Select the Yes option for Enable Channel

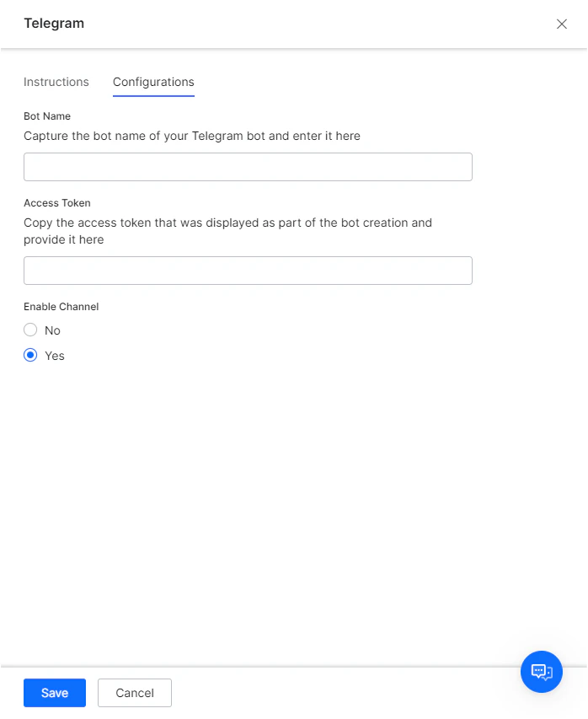(30, 355)
